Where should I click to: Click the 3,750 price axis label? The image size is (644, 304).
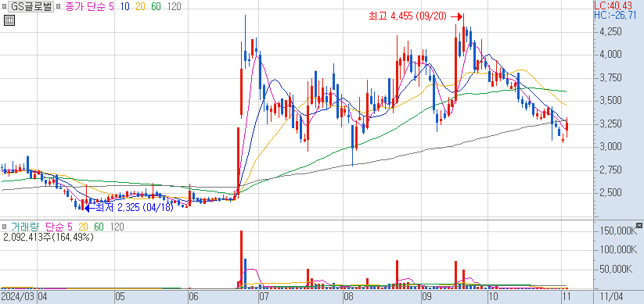click(610, 78)
